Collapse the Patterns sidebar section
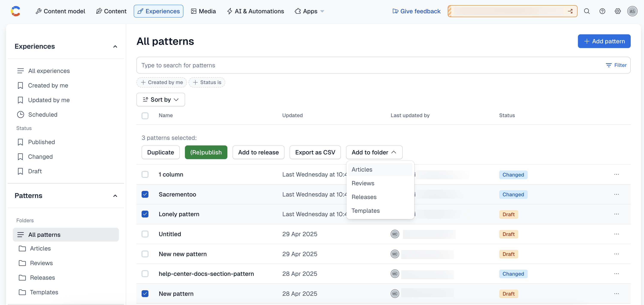 coord(115,196)
